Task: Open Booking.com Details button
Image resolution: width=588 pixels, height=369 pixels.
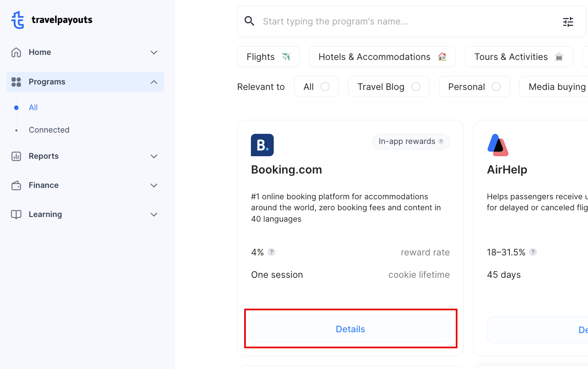Action: click(x=350, y=329)
